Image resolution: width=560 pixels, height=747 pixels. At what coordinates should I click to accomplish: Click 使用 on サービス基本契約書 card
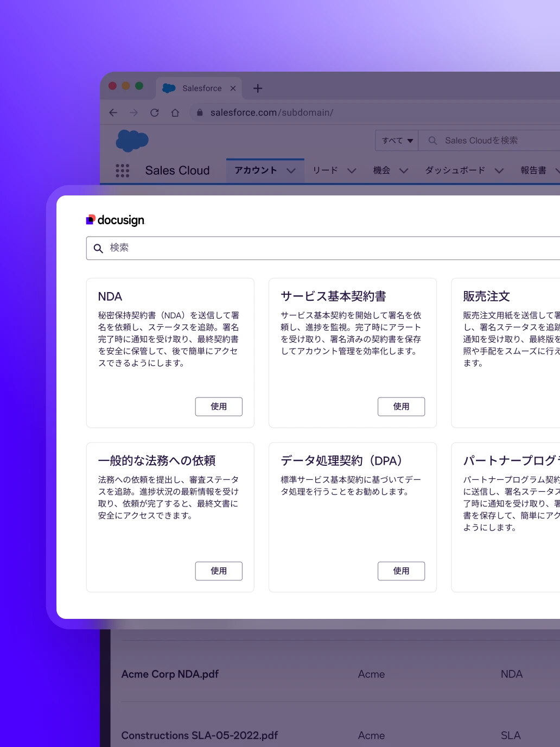[401, 407]
